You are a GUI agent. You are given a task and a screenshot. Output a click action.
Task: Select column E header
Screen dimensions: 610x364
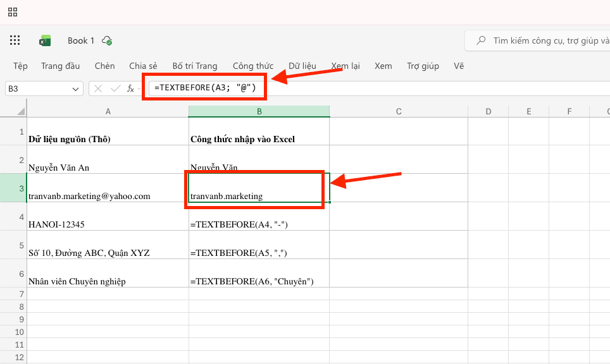pyautogui.click(x=529, y=111)
